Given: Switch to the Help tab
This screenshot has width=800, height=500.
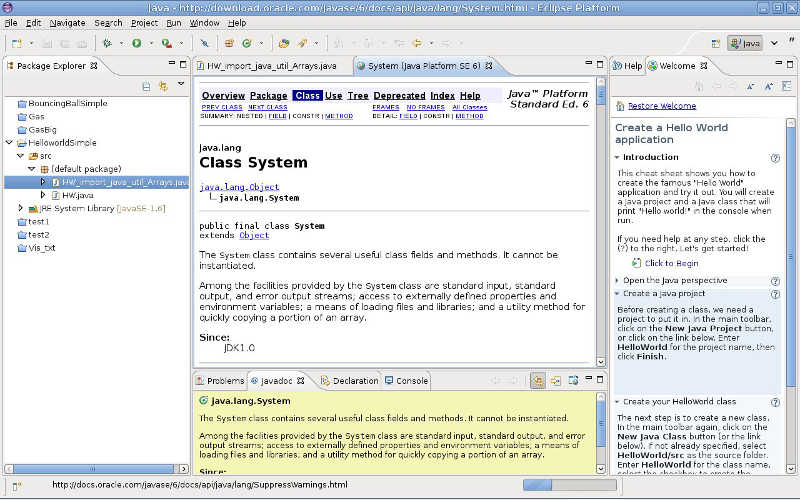Looking at the screenshot, I should pos(628,66).
